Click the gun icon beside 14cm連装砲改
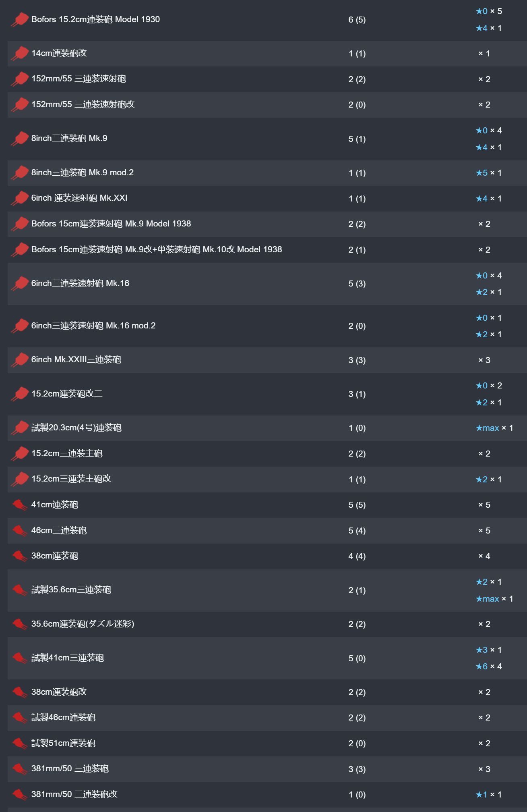 [19, 53]
